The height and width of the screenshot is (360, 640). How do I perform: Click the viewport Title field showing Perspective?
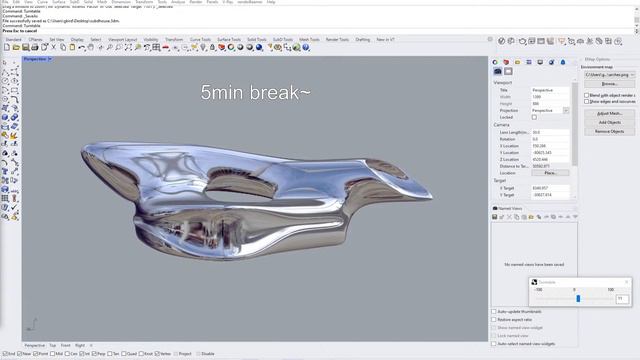pos(550,90)
